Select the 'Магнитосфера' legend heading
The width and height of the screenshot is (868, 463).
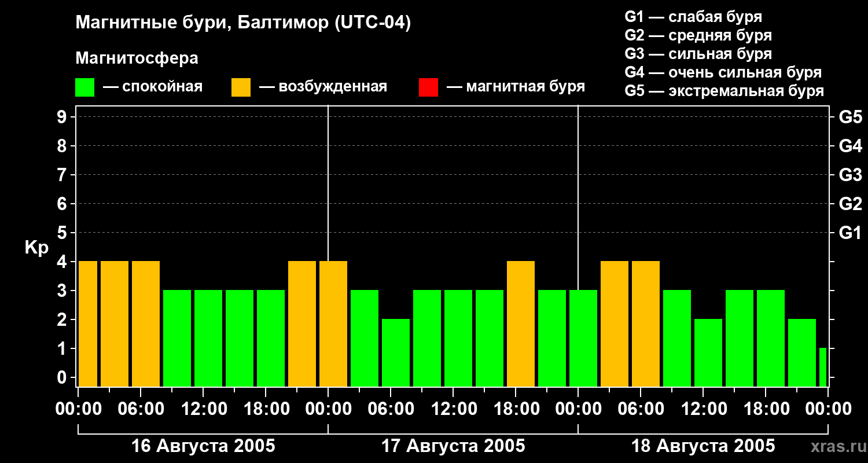(137, 58)
